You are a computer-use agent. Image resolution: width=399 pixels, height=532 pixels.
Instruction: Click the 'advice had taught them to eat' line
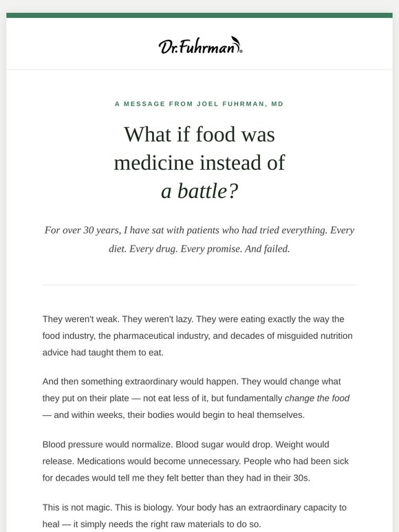point(103,353)
